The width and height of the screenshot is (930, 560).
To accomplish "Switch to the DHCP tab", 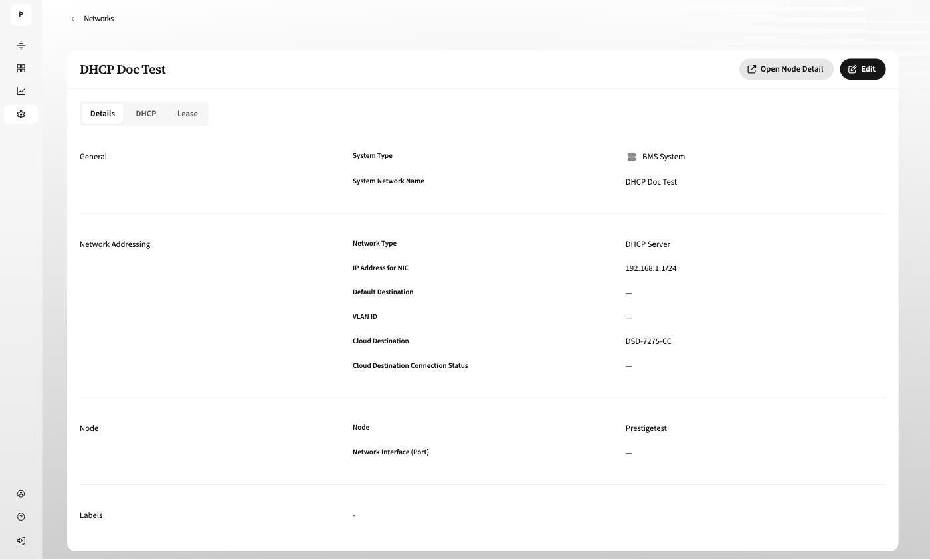I will [146, 114].
